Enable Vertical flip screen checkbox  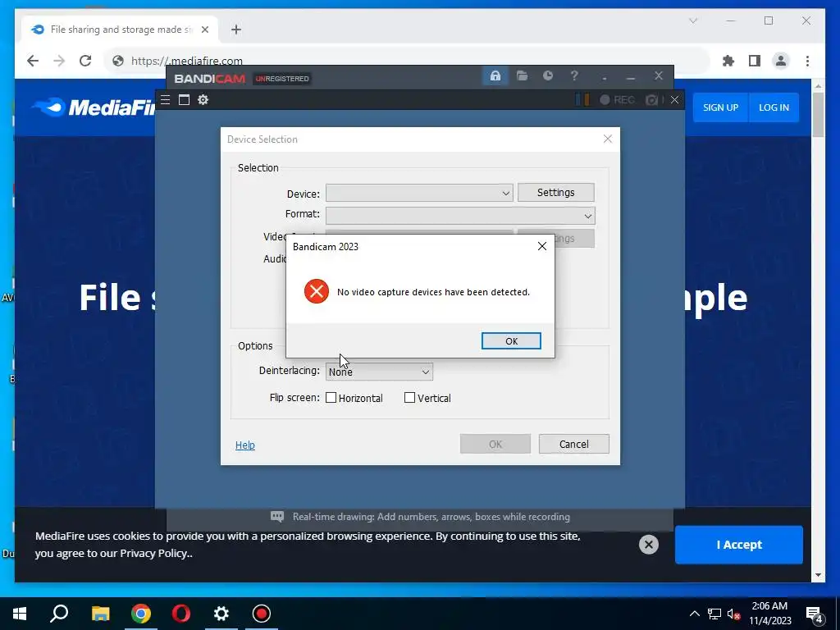click(x=409, y=398)
